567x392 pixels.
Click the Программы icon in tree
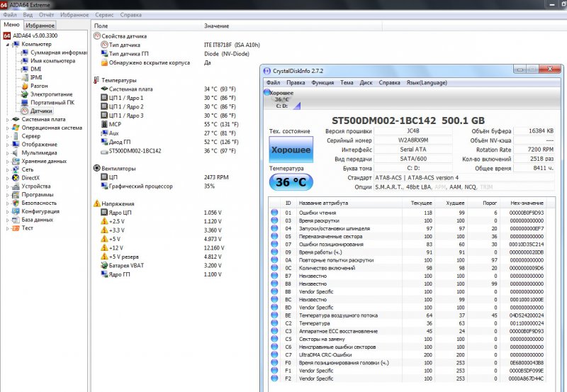(16, 194)
